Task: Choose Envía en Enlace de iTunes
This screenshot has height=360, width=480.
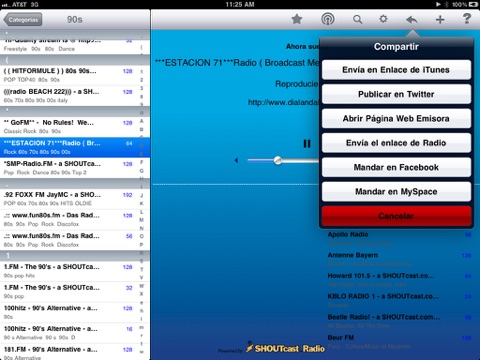Action: click(x=396, y=70)
